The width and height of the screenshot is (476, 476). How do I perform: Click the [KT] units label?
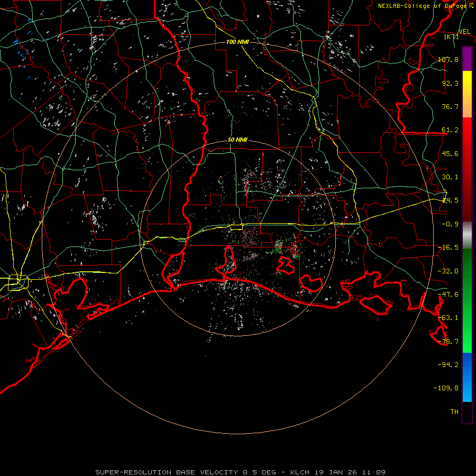click(451, 36)
